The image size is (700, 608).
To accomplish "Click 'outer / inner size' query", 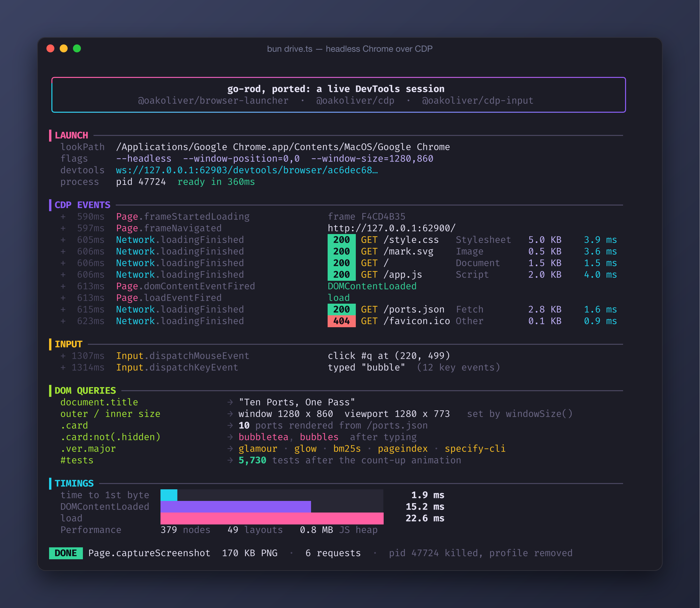I will 110,414.
